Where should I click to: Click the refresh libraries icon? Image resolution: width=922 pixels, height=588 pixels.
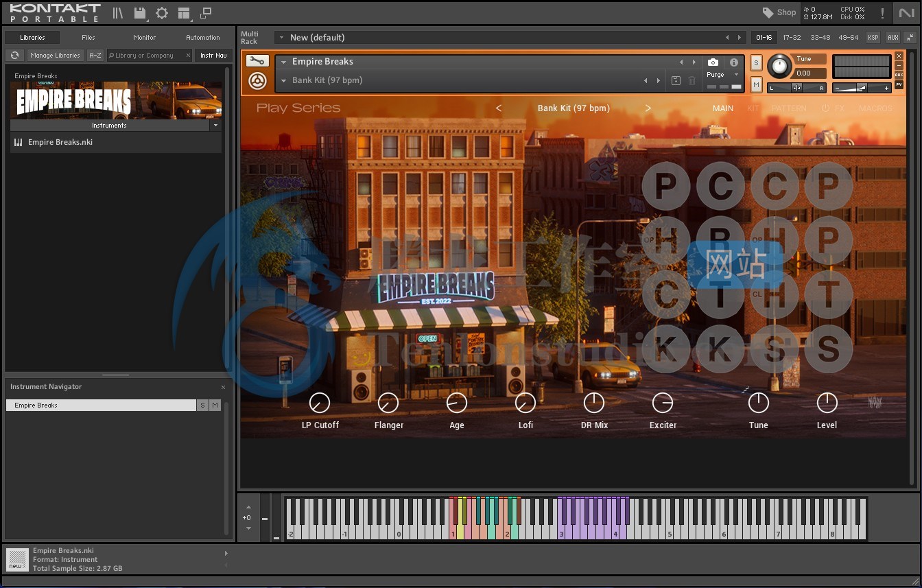(x=14, y=56)
